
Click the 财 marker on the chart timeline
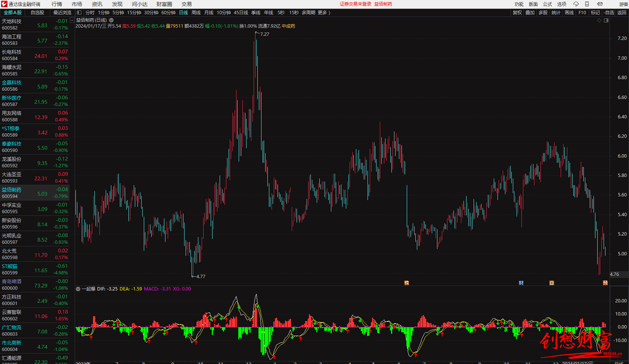(x=521, y=283)
